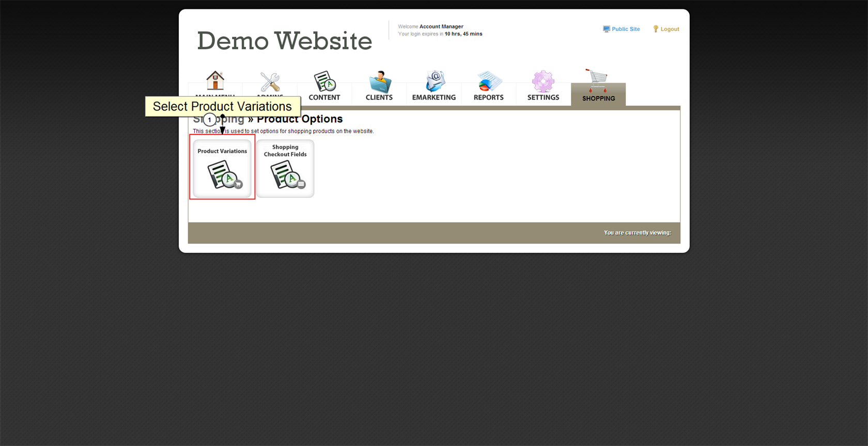
Task: Click the Settings purple gear icon
Action: click(543, 81)
